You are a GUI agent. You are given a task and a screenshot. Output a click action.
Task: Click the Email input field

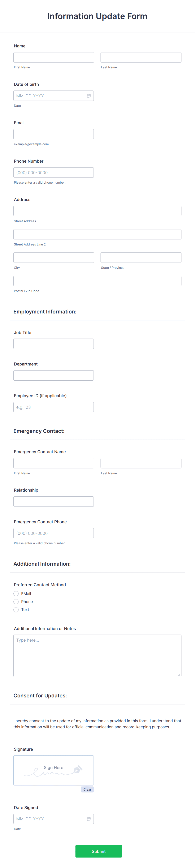click(53, 134)
